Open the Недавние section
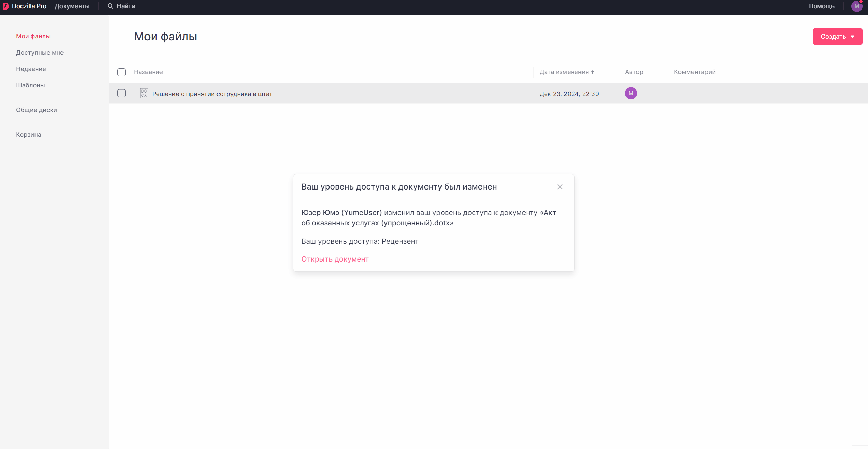 tap(31, 69)
